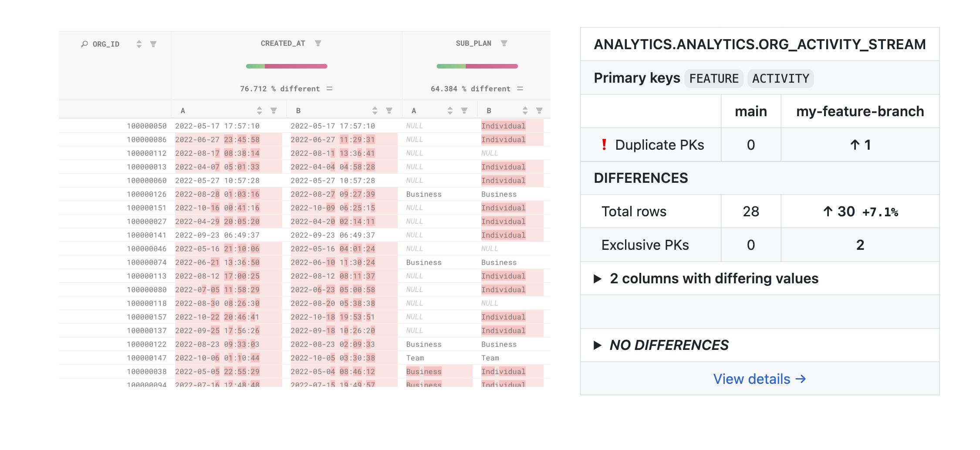Select row with ORG_ID 100000118

point(304,303)
